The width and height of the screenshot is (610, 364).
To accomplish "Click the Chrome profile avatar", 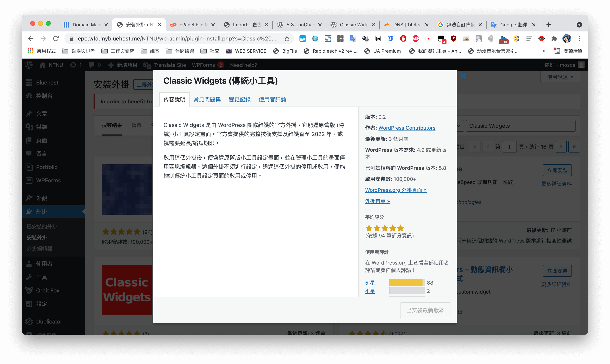I will pos(566,39).
